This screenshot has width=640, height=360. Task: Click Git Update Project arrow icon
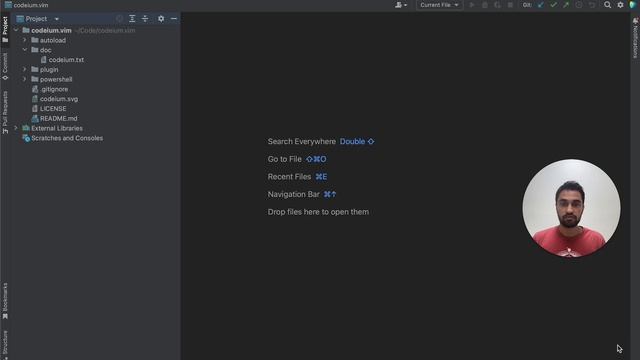pyautogui.click(x=541, y=5)
